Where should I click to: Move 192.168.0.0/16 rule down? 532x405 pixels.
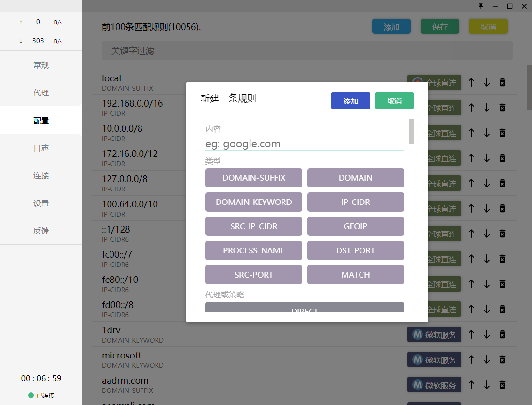tap(487, 108)
